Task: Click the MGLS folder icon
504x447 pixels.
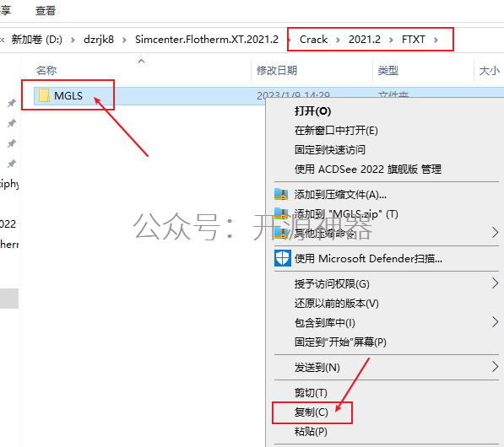Action: coord(44,95)
